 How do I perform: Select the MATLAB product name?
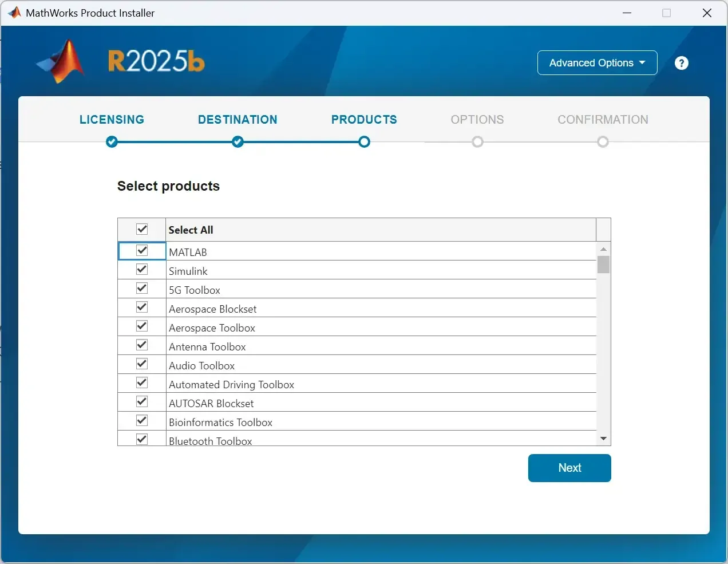click(188, 252)
